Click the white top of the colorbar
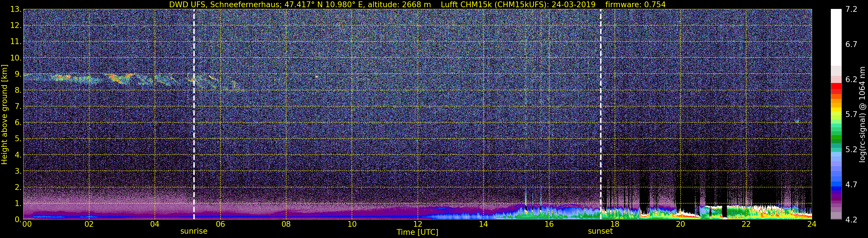This screenshot has height=238, width=868. pos(836,37)
